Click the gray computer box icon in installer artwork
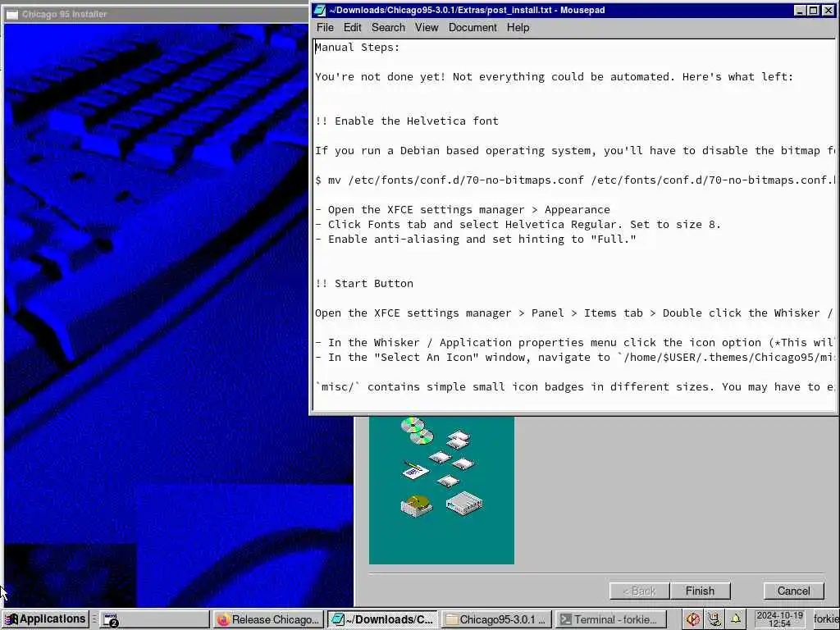Viewport: 840px width, 630px height. click(x=464, y=504)
